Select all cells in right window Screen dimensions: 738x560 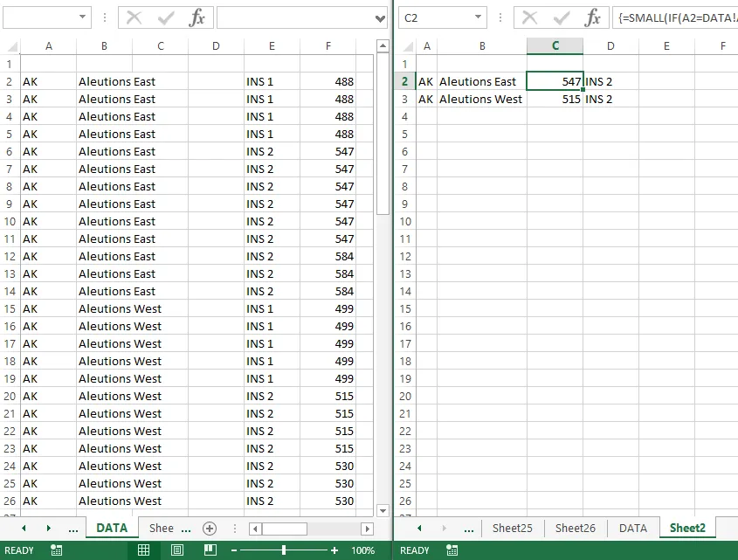[408, 46]
